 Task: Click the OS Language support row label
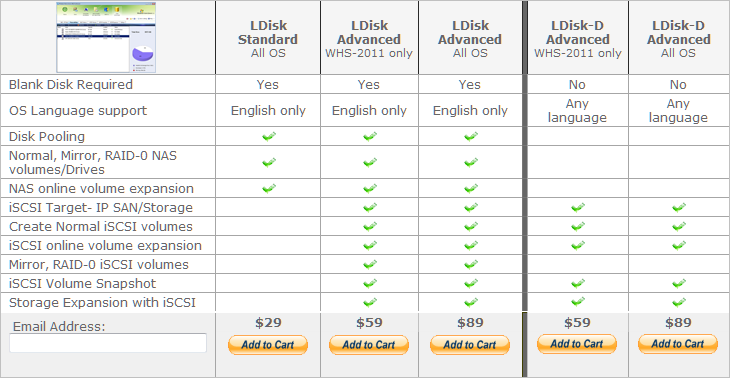click(78, 110)
